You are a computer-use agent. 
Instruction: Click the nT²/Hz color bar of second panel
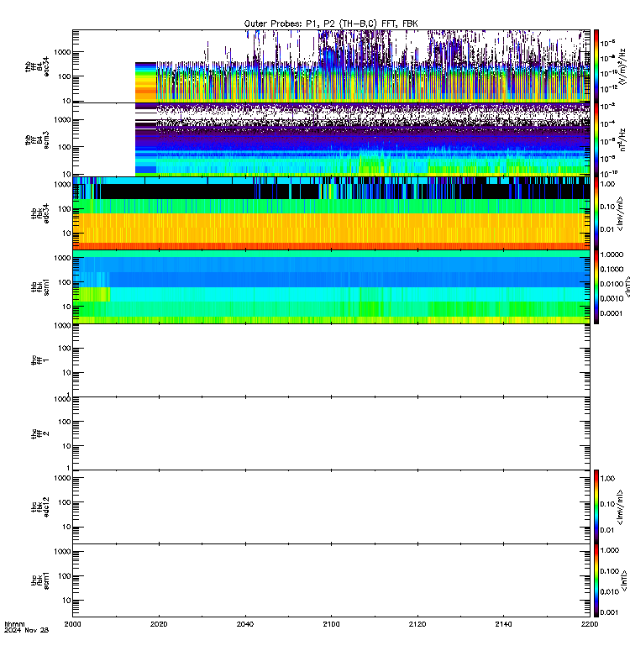click(x=596, y=139)
